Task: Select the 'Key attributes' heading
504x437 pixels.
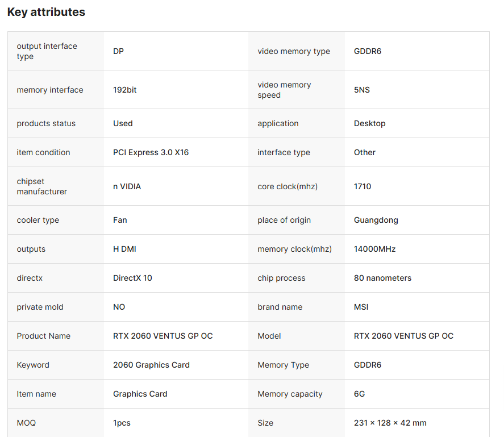Action: 46,12
